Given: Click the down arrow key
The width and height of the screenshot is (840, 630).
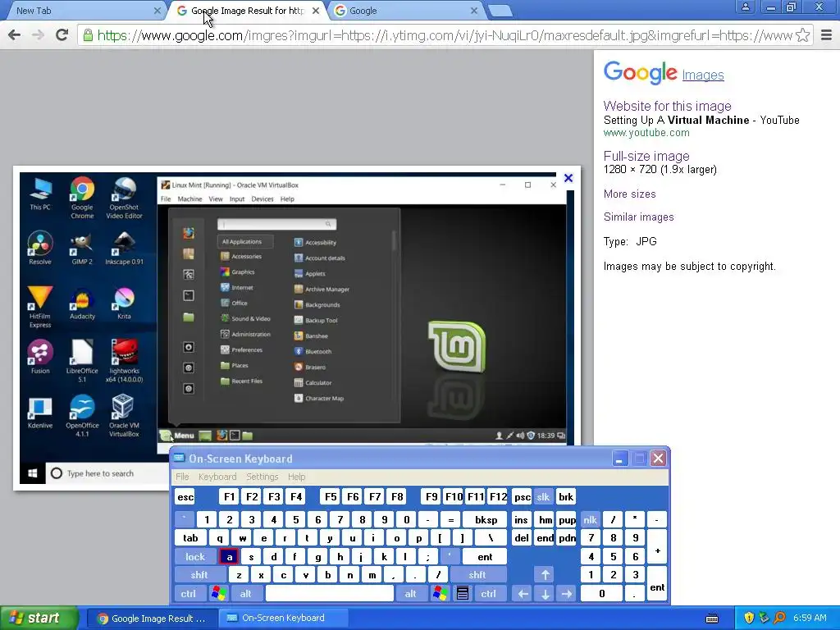Looking at the screenshot, I should 546,594.
